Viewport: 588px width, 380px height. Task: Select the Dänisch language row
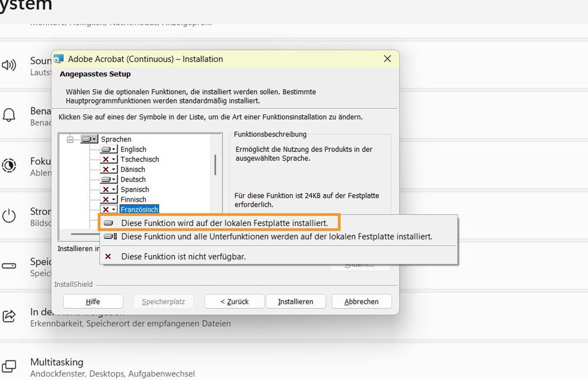133,169
